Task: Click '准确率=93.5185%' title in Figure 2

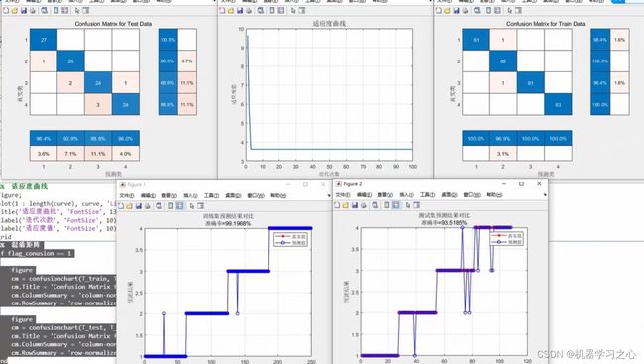Action: (444, 222)
